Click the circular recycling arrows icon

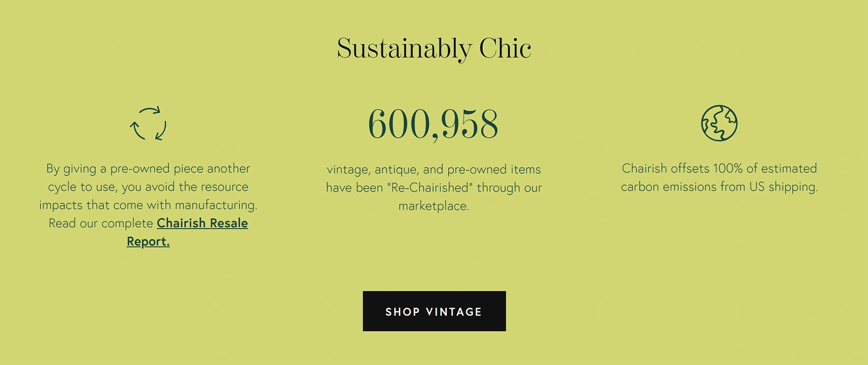click(148, 123)
